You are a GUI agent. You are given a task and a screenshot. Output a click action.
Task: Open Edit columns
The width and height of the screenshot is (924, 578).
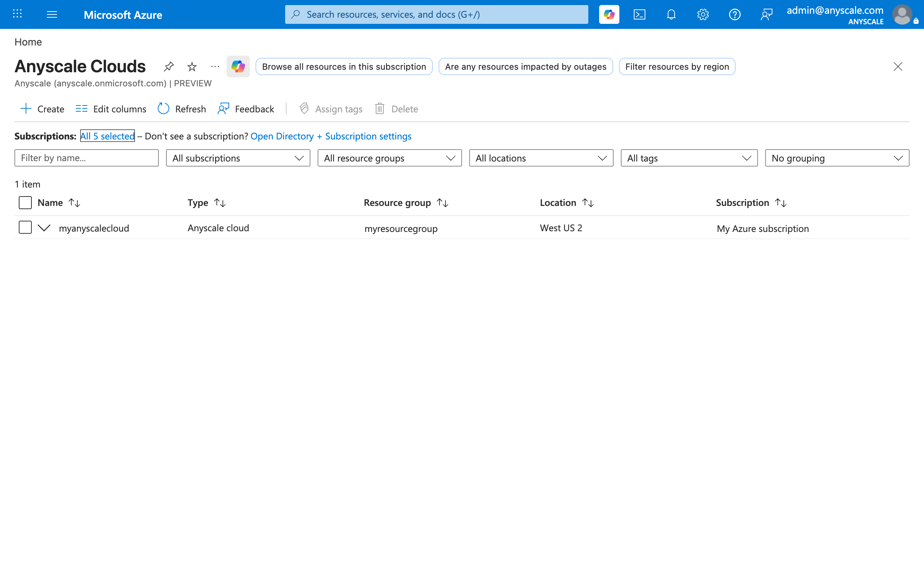tap(111, 109)
